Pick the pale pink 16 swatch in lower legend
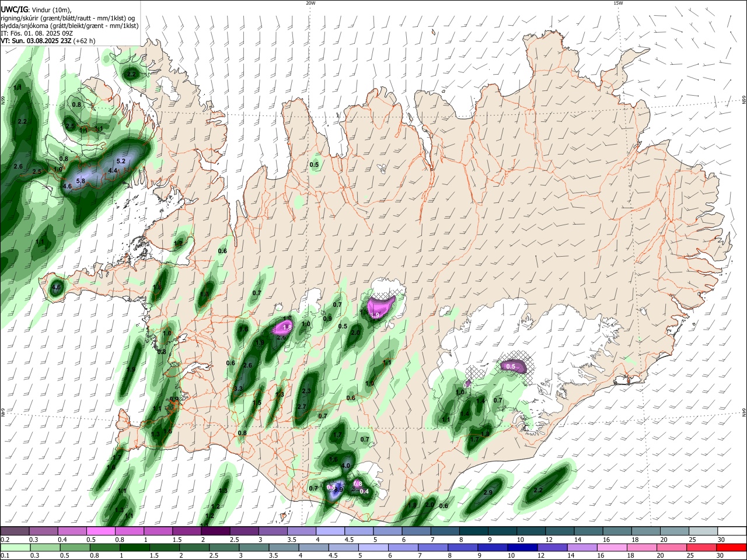Image resolution: width=747 pixels, height=560 pixels. tap(612, 547)
